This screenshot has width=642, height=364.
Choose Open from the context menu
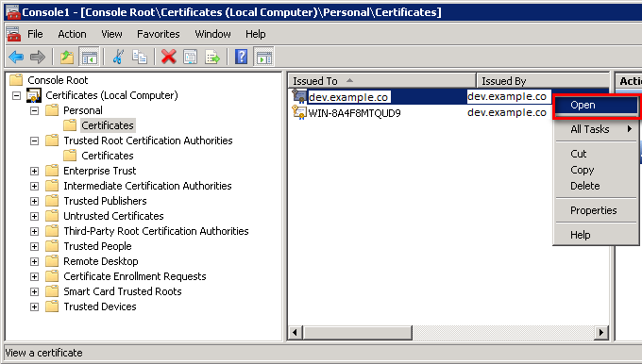click(596, 105)
